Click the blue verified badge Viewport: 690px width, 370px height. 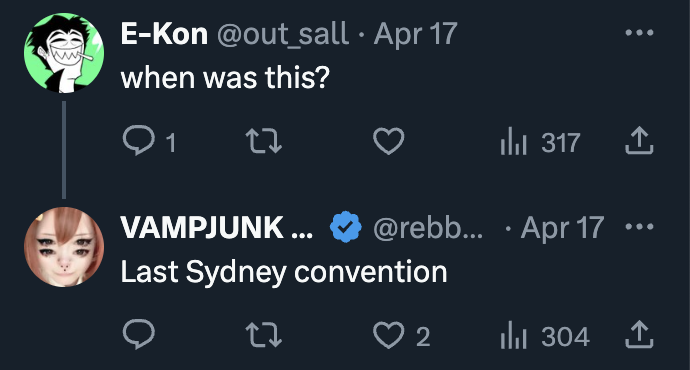[346, 227]
